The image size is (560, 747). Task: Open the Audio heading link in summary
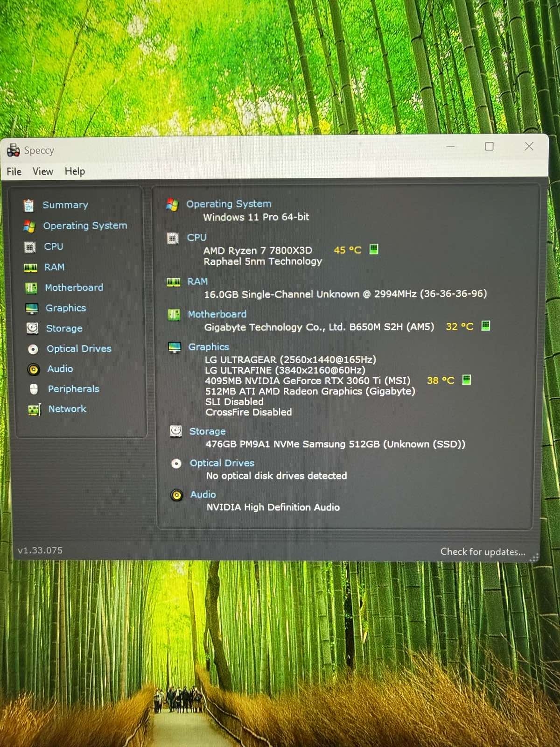(x=203, y=494)
